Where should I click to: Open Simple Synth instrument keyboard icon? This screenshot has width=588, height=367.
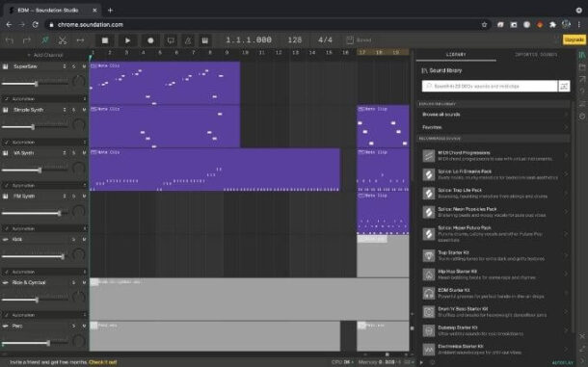5,110
